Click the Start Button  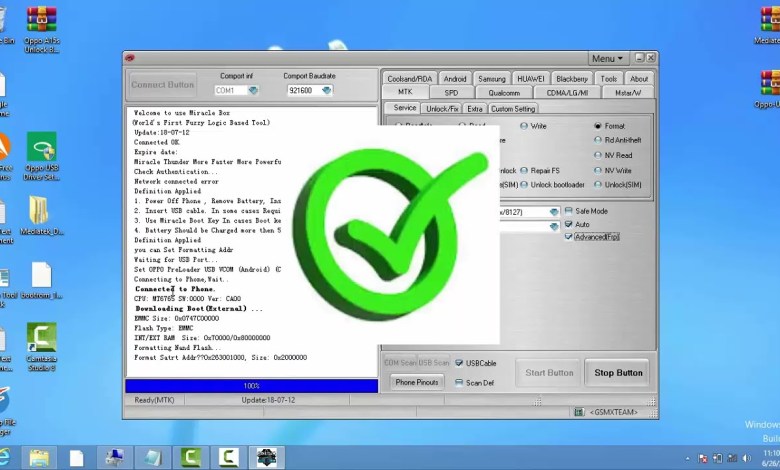click(x=549, y=373)
